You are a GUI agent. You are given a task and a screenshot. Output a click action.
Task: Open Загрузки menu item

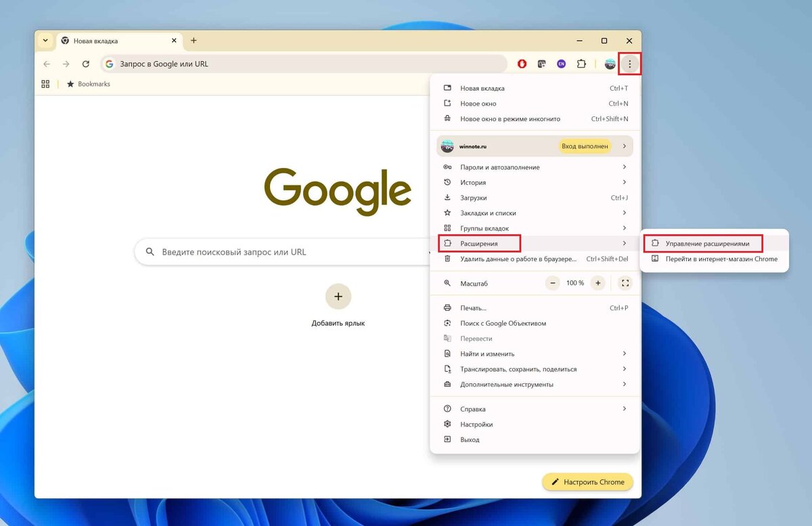[x=535, y=198]
